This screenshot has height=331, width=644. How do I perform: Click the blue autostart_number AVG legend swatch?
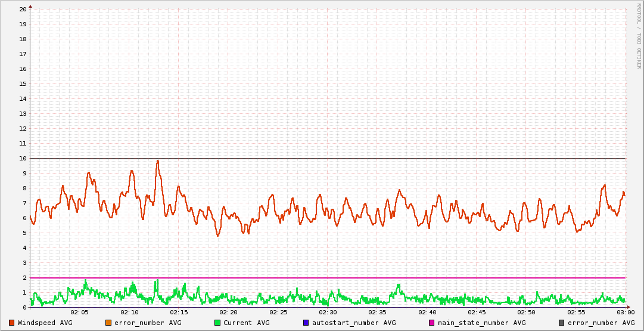pyautogui.click(x=306, y=323)
